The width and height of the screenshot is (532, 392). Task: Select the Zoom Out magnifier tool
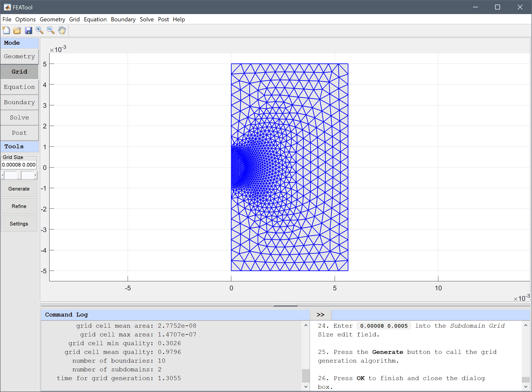point(51,30)
